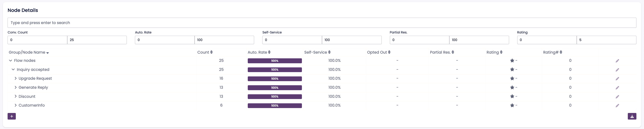Click the download export icon button
644x129 pixels.
click(632, 116)
